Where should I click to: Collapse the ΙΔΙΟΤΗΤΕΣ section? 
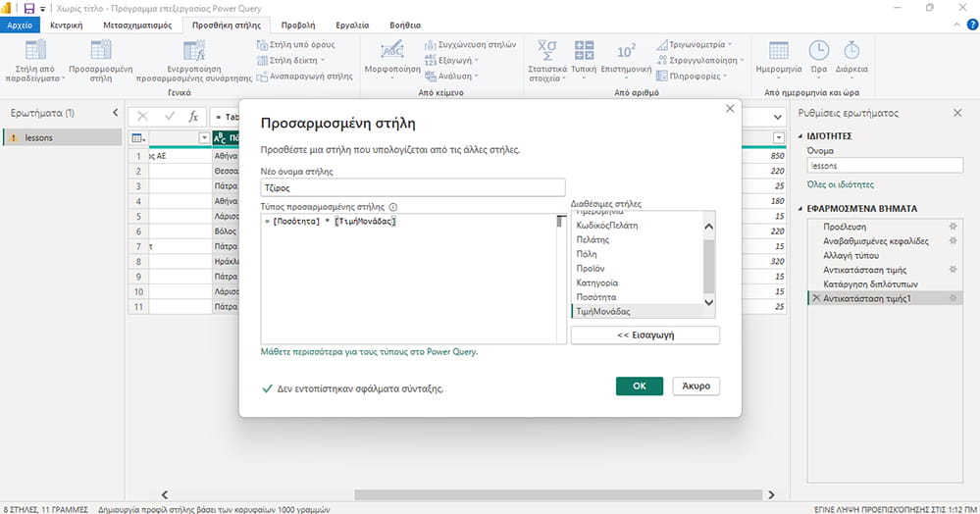click(x=800, y=135)
